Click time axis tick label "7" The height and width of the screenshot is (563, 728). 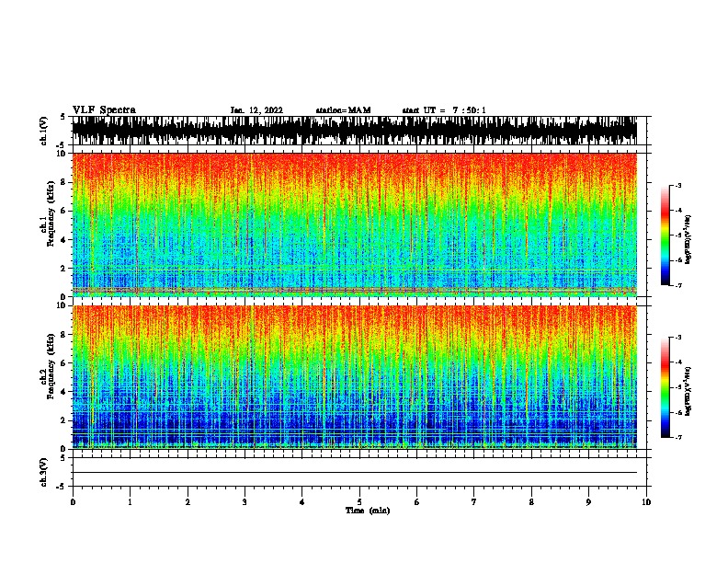(474, 502)
